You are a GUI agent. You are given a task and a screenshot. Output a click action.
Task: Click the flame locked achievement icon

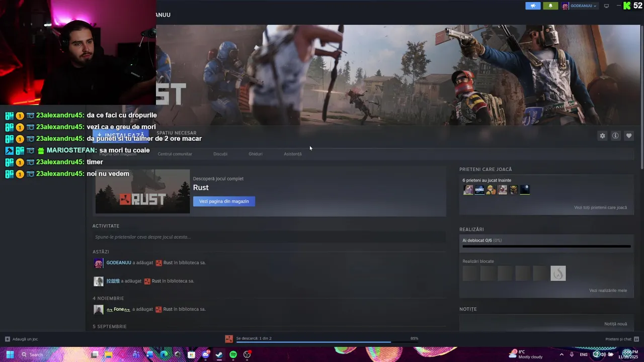[558, 273]
